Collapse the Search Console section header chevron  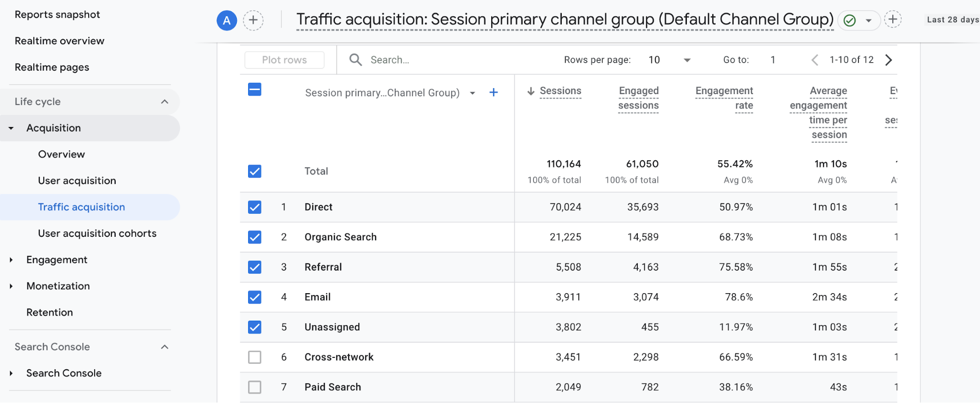(165, 347)
